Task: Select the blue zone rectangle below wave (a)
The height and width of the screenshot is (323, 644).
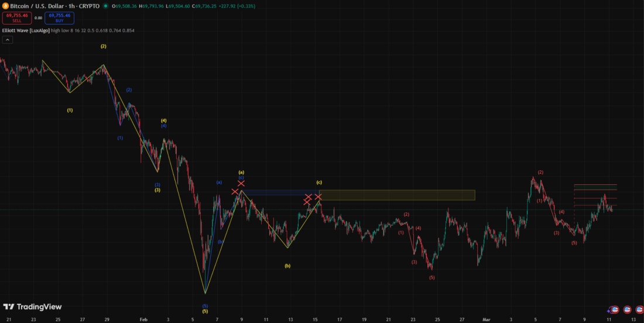Action: (x=280, y=193)
